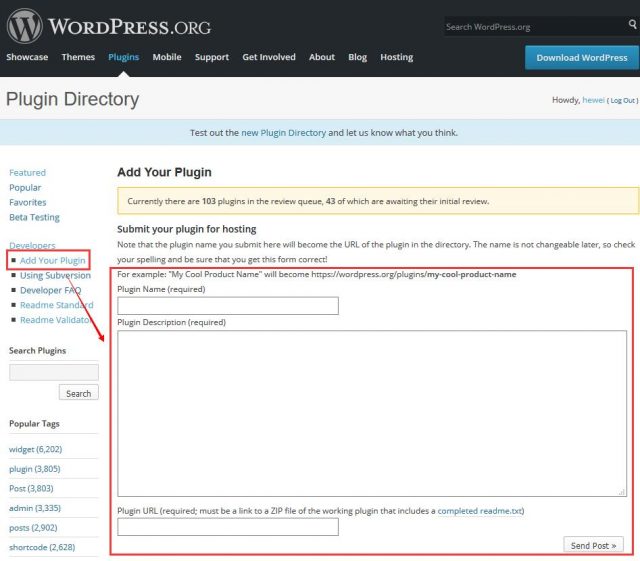Viewport: 640px width, 561px height.
Task: Click the Log Out link
Action: [622, 100]
